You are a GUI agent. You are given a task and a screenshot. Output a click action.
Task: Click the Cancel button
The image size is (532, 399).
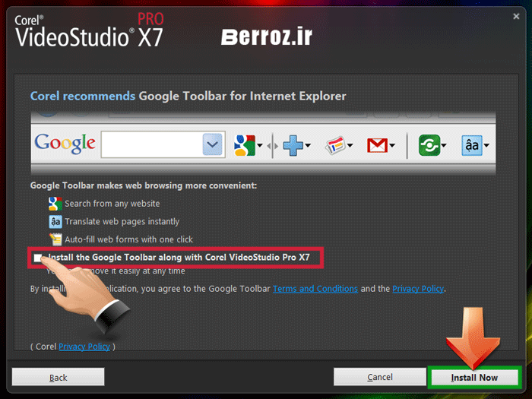pyautogui.click(x=380, y=377)
